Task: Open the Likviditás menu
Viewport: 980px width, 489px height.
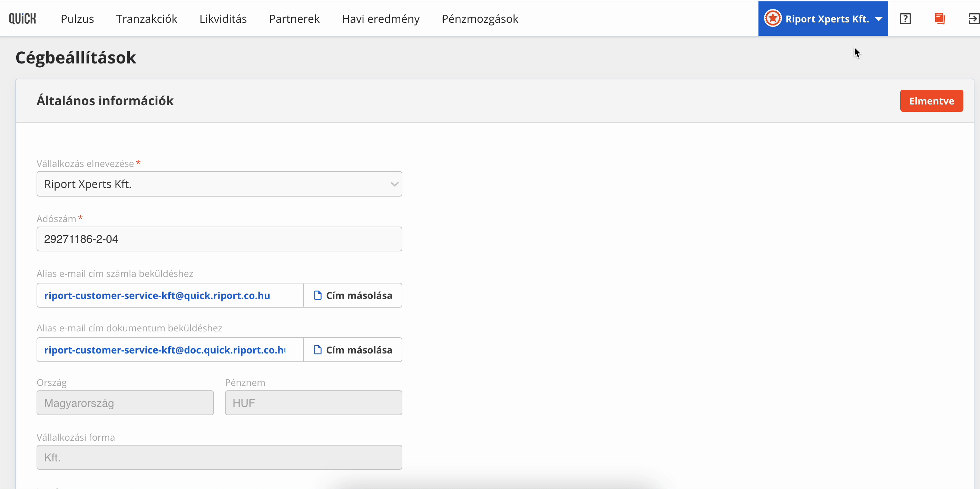Action: (223, 19)
